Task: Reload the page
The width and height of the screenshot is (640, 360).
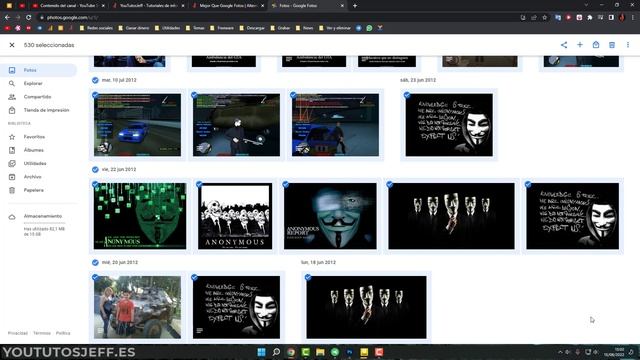Action: [x=29, y=18]
